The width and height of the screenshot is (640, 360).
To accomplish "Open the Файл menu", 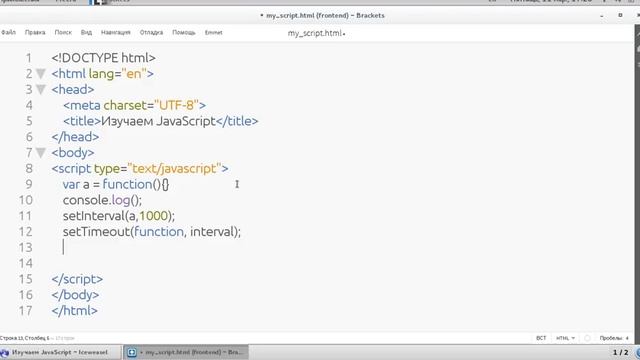I will (x=8, y=32).
